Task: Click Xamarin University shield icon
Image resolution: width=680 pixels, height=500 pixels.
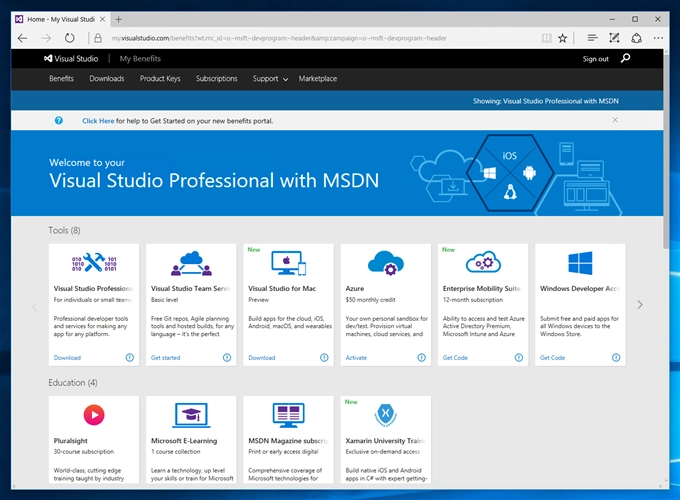Action: pos(386,414)
